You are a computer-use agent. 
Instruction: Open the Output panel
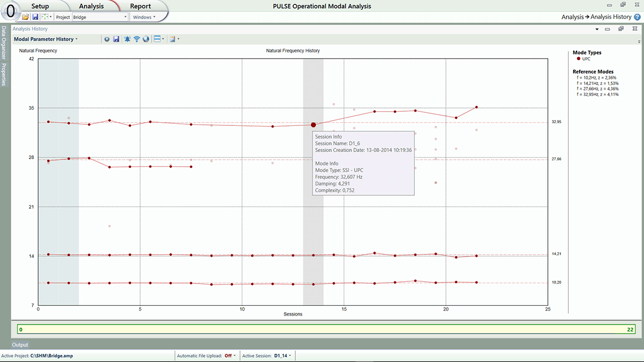tap(20, 345)
